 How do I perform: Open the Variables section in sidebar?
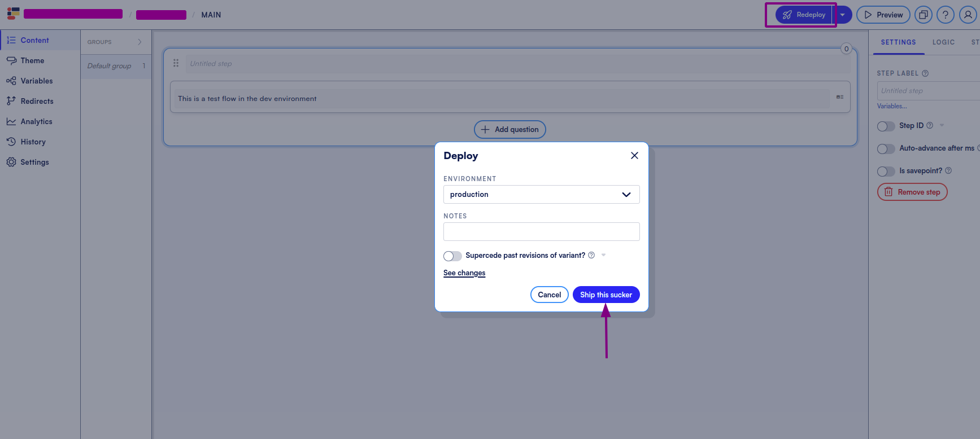[x=40, y=81]
